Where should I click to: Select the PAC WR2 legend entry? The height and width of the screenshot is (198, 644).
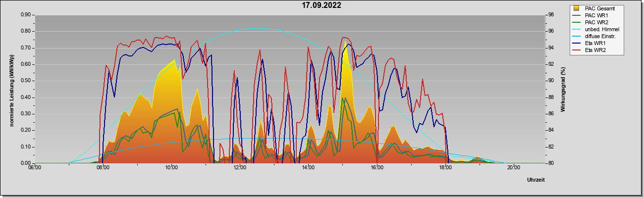point(596,22)
